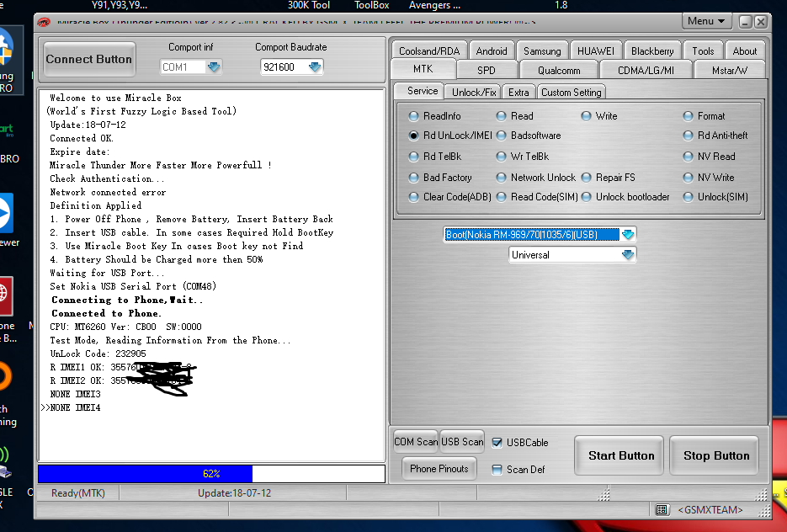Select the Bad Factory radio option

(413, 178)
